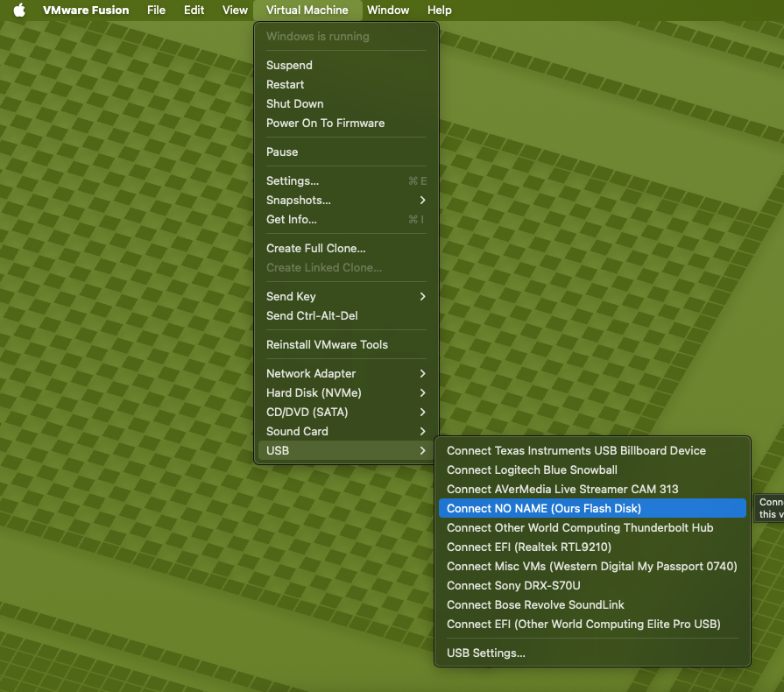Choose Restart from the menu
The image size is (784, 692).
pos(347,84)
